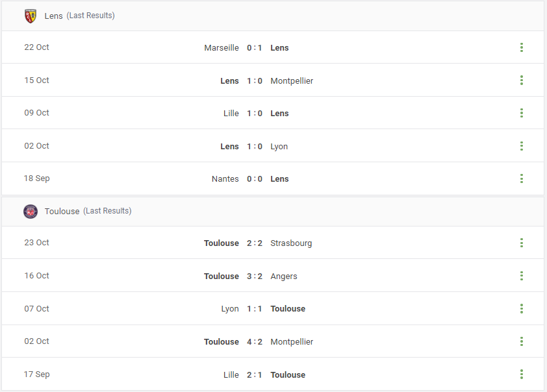Open kebab menu for Lille vs Toulouse
Screen dimensions: 547x392
point(522,374)
